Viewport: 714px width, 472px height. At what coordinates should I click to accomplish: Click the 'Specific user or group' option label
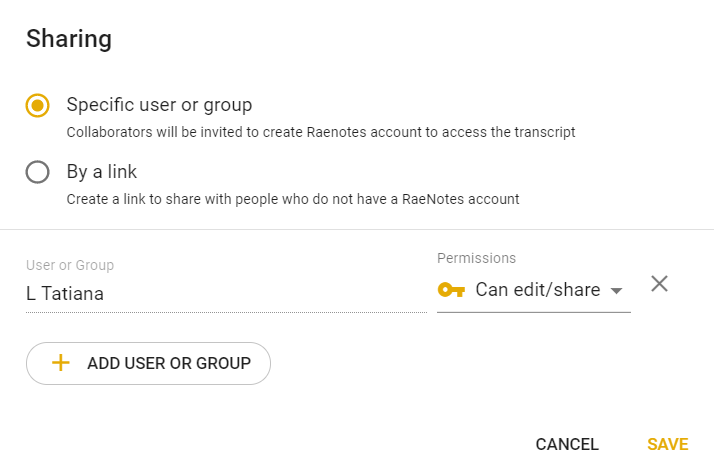(159, 105)
